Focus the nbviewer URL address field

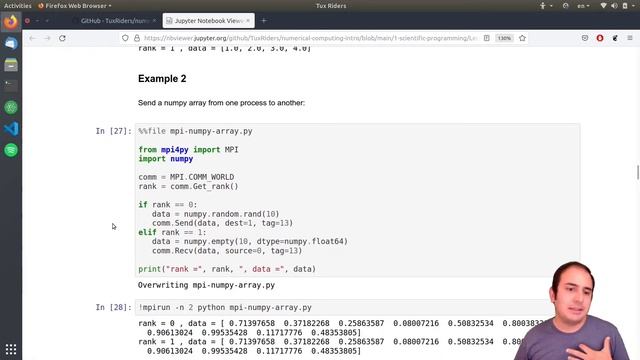pos(310,38)
